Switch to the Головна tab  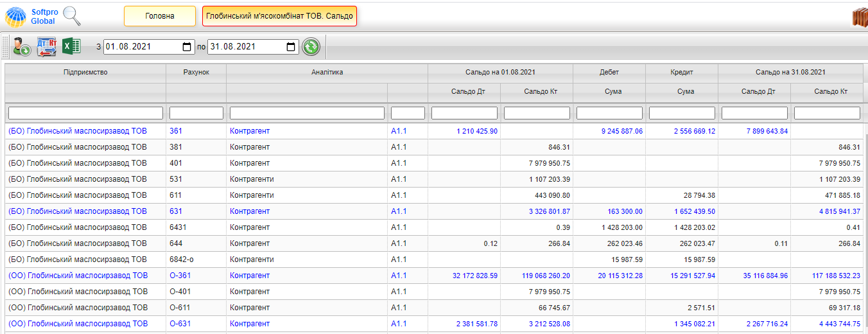[160, 16]
